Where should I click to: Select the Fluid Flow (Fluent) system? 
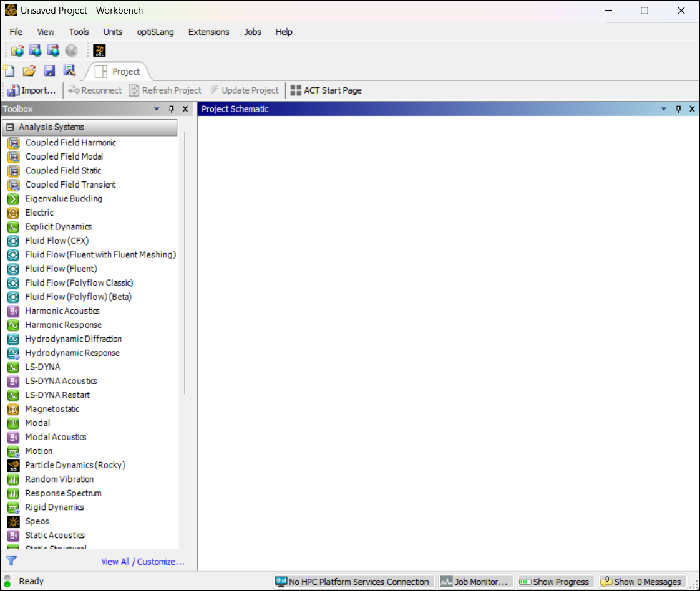click(61, 269)
